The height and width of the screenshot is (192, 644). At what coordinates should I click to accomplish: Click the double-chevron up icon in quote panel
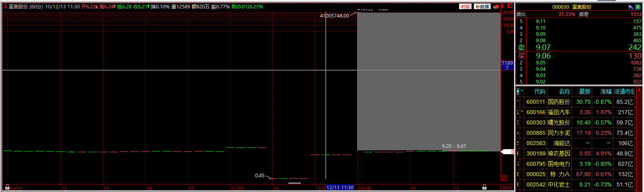point(638,7)
